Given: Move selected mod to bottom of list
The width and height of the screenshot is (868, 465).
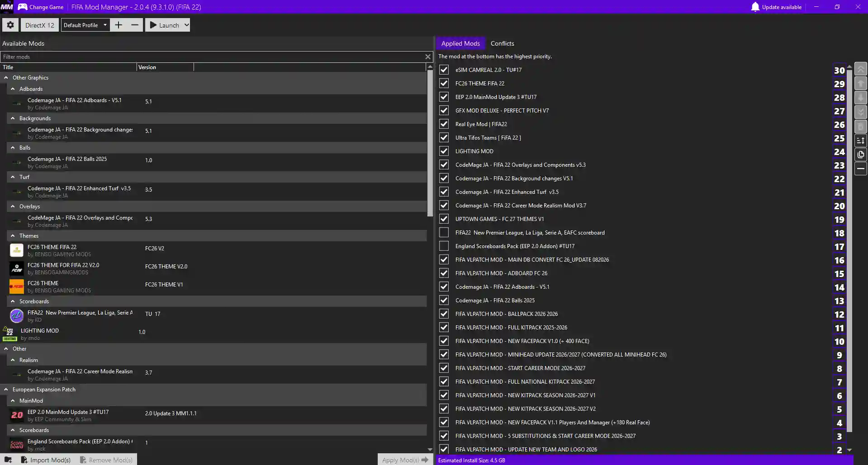Looking at the screenshot, I should (x=860, y=112).
